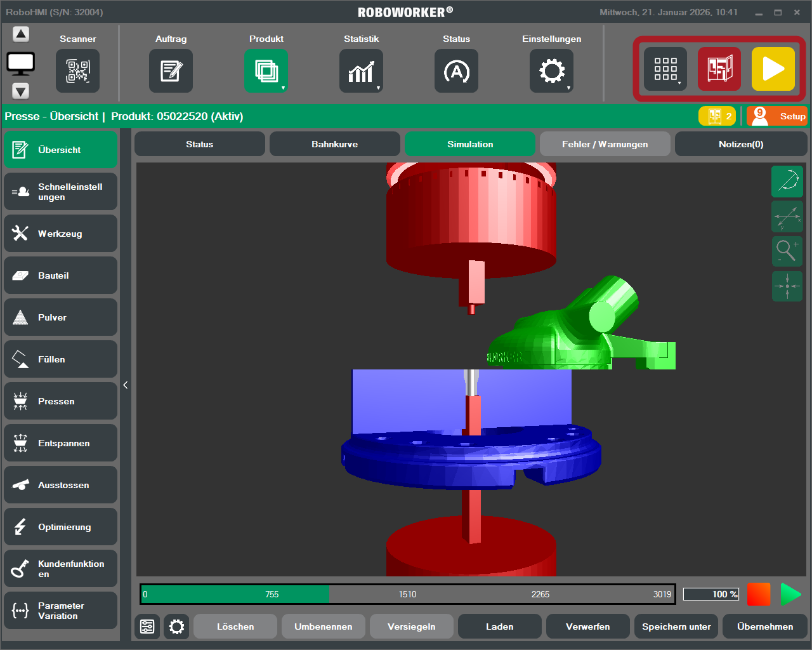Open the Werkzeug tool section

tap(61, 234)
